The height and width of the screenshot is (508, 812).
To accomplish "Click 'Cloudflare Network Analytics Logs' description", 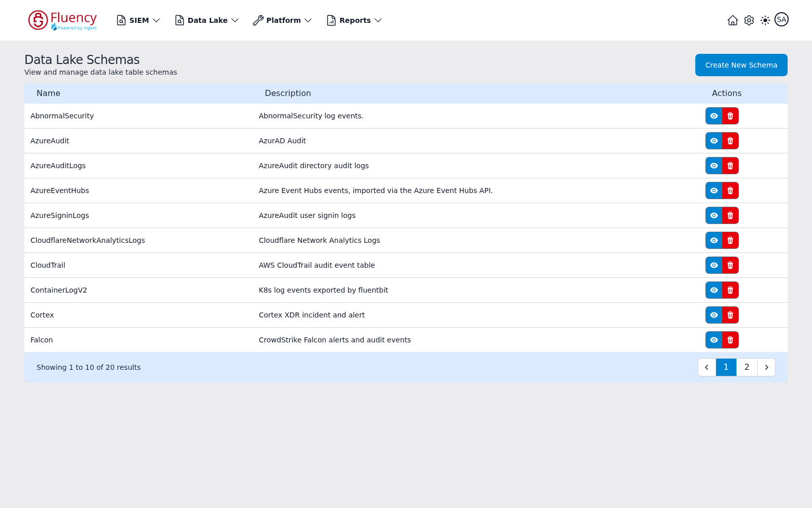I will [319, 240].
